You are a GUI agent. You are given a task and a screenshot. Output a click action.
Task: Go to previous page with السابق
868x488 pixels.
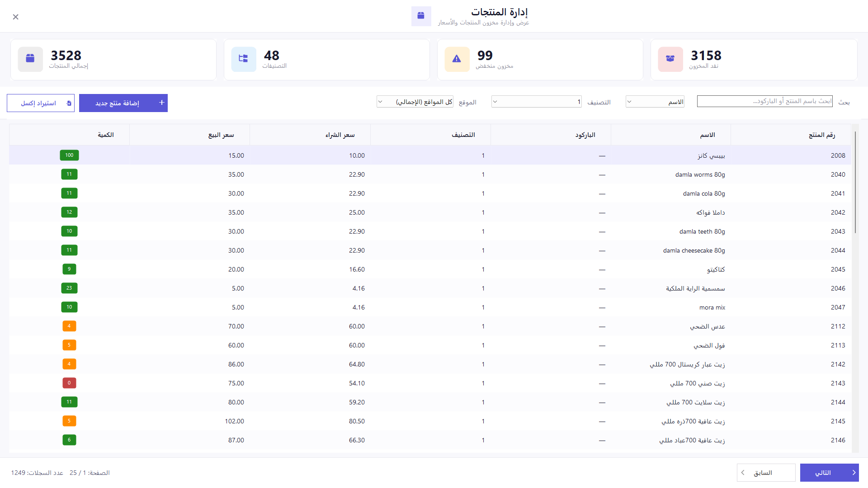tap(766, 473)
